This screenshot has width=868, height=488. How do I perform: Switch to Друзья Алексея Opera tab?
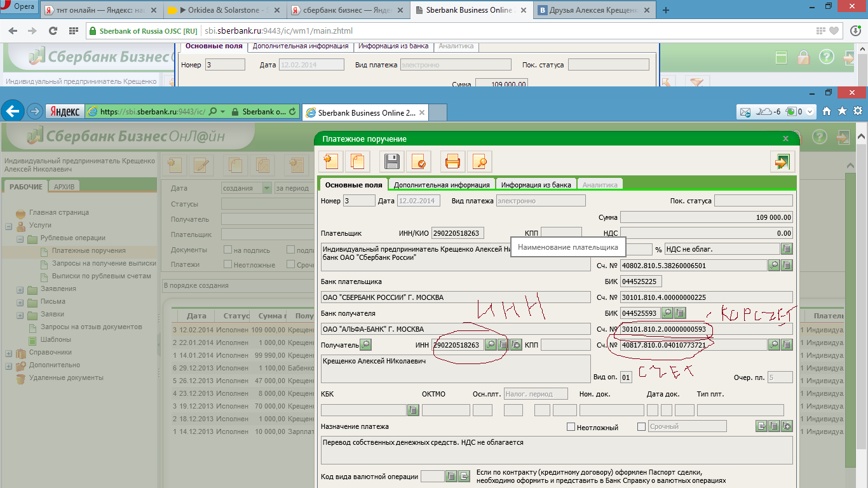tap(593, 10)
